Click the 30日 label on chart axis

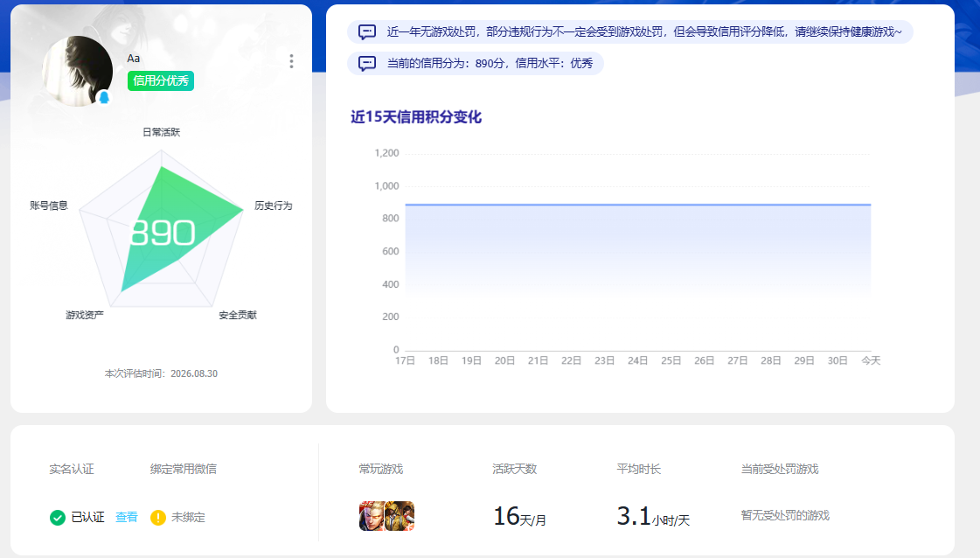pyautogui.click(x=838, y=360)
